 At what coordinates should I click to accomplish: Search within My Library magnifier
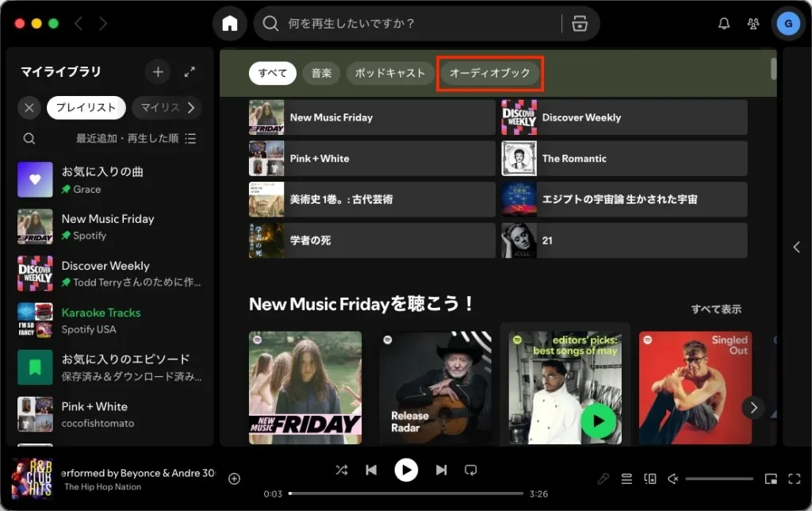pos(29,138)
